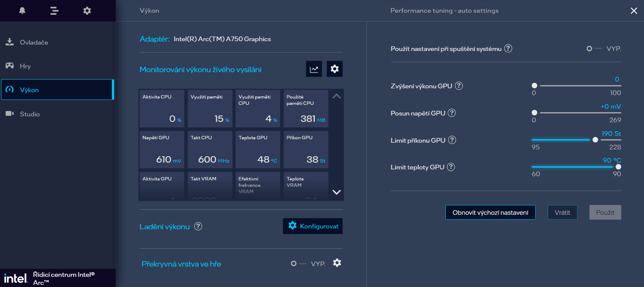Select the Využití paměti CPU tile

(258, 108)
